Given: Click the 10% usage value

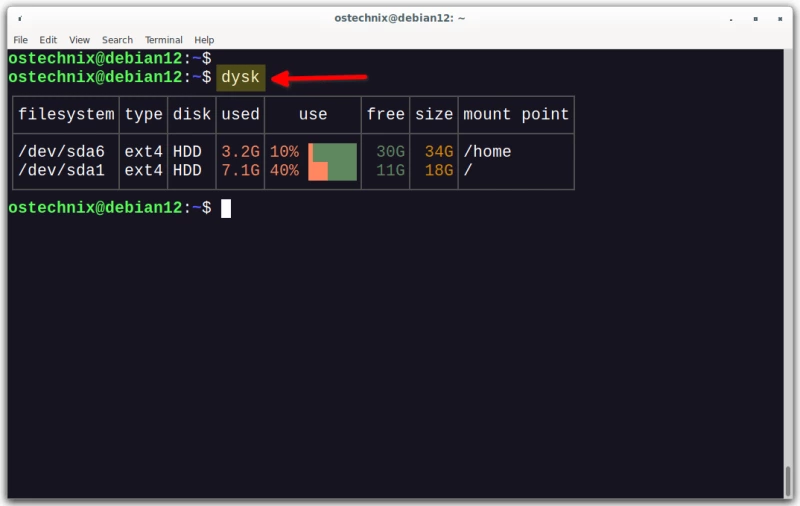Looking at the screenshot, I should [284, 151].
